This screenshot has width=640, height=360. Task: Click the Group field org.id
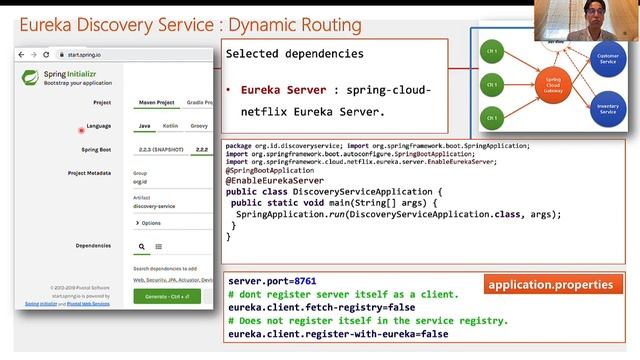point(172,182)
